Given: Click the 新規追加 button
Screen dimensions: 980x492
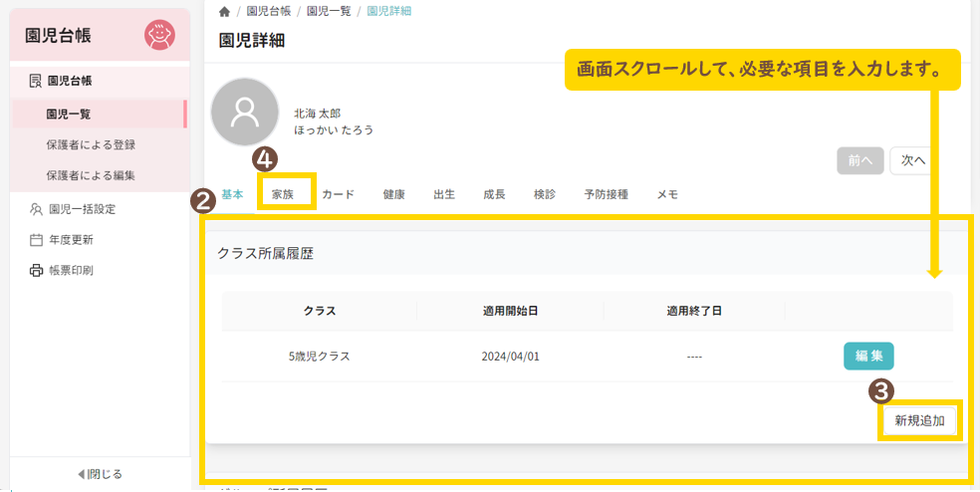Looking at the screenshot, I should click(x=918, y=420).
